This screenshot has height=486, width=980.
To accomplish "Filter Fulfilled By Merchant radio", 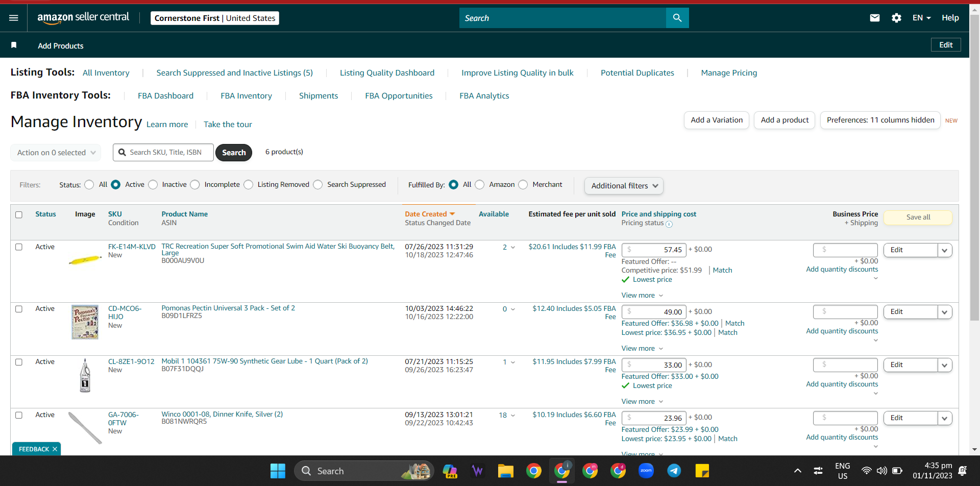I will click(523, 185).
